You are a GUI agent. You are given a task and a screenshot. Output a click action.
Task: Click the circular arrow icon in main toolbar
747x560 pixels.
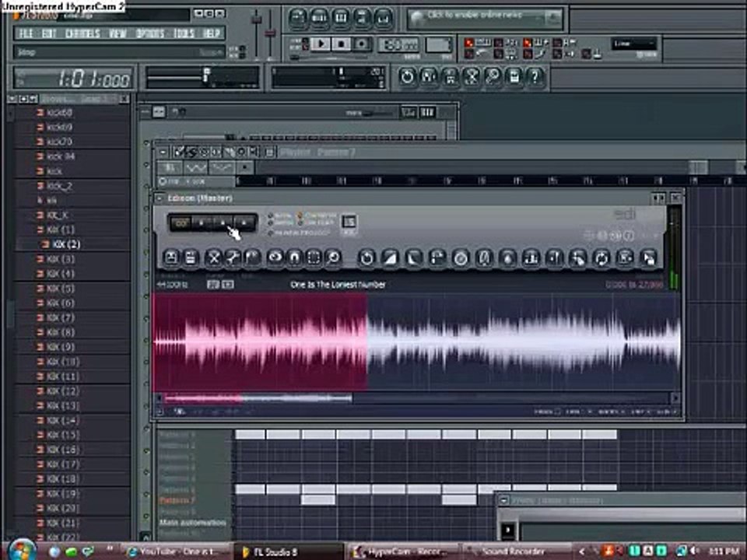[407, 77]
